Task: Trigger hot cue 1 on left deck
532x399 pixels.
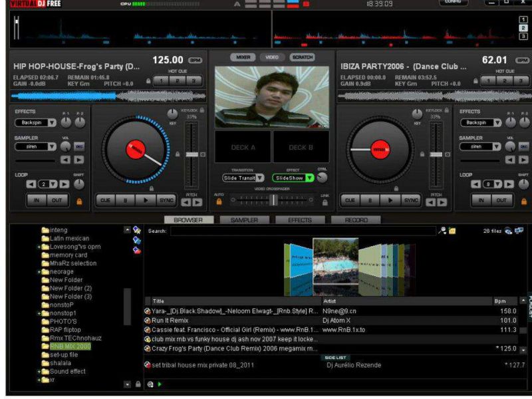Action: click(161, 81)
